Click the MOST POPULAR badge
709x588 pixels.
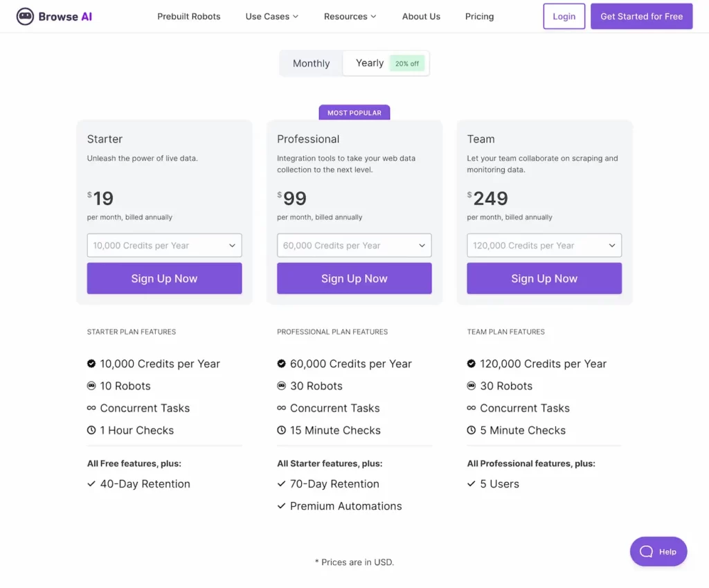click(x=354, y=112)
